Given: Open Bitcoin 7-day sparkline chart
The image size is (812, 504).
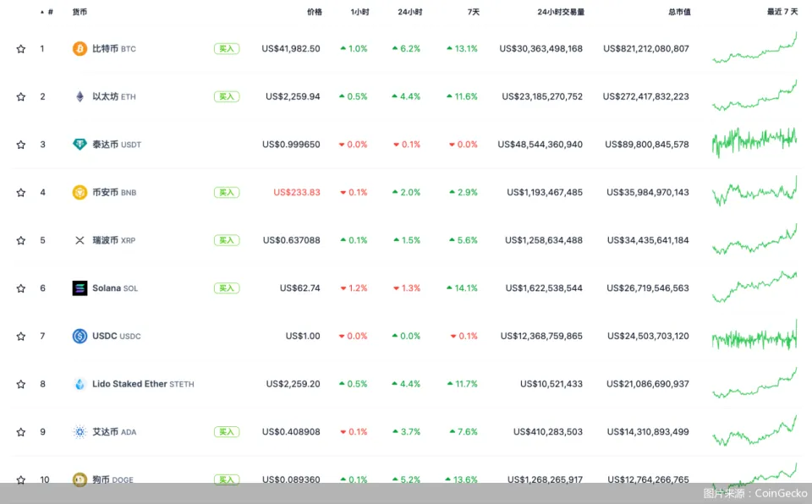Looking at the screenshot, I should click(754, 48).
